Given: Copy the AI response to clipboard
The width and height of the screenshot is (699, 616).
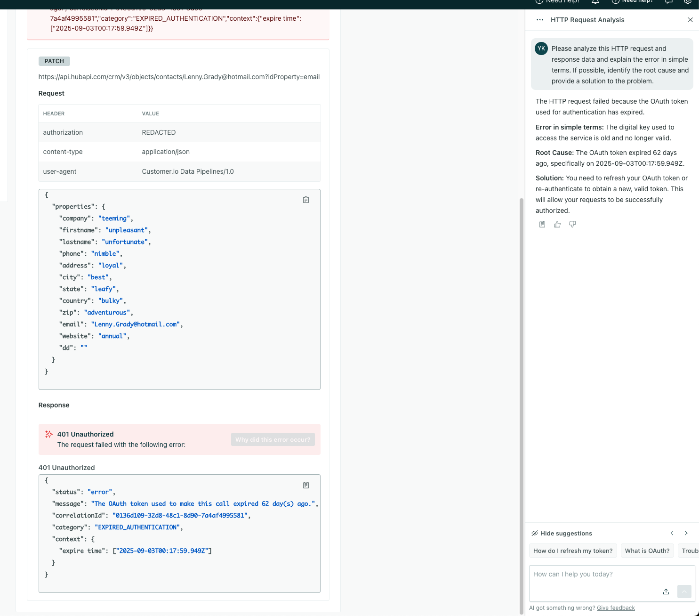Looking at the screenshot, I should [x=542, y=224].
